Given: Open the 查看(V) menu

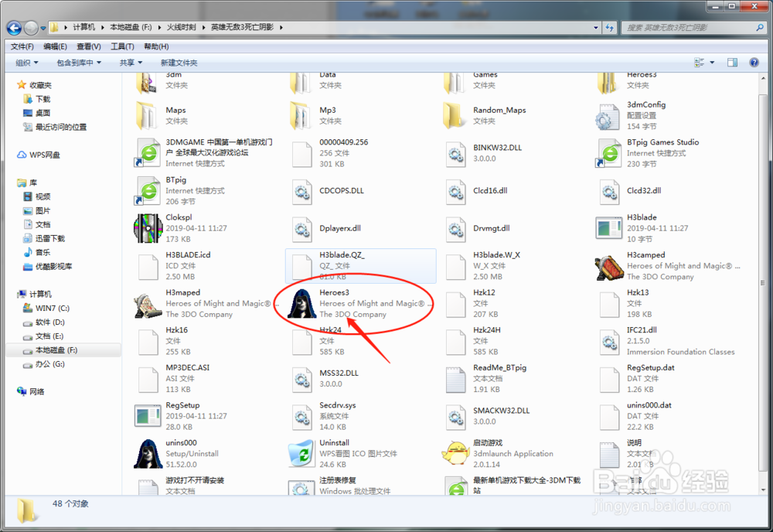Looking at the screenshot, I should [x=89, y=46].
